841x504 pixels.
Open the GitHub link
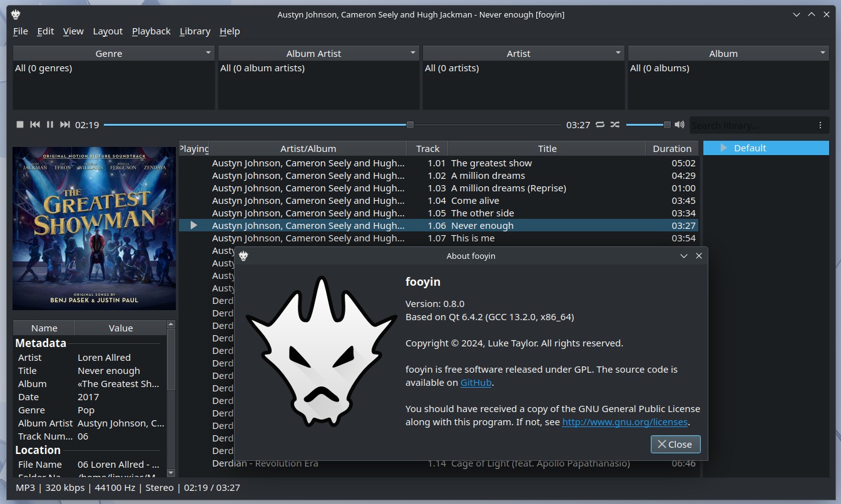[476, 383]
